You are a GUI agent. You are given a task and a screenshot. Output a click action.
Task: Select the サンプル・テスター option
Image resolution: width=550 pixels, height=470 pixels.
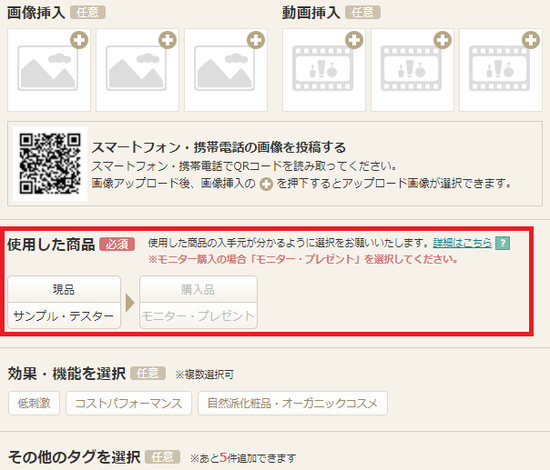coord(64,316)
